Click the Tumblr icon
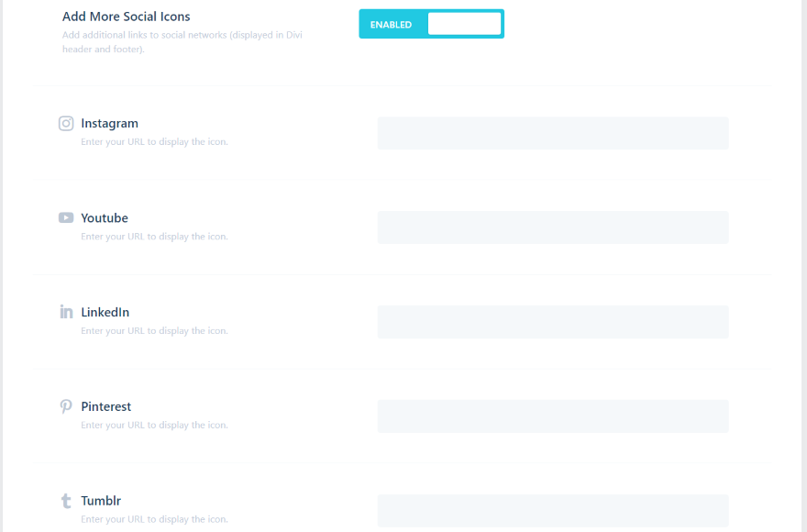The width and height of the screenshot is (807, 532). (66, 501)
